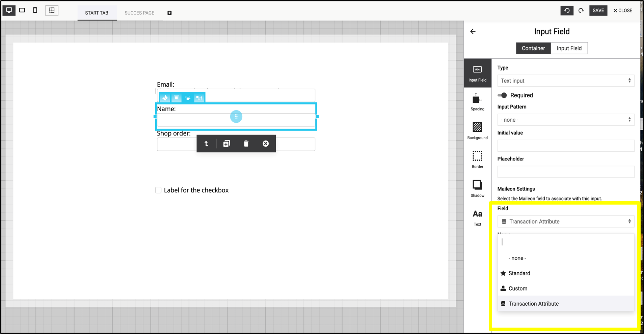Click the move element up icon

pyautogui.click(x=199, y=98)
